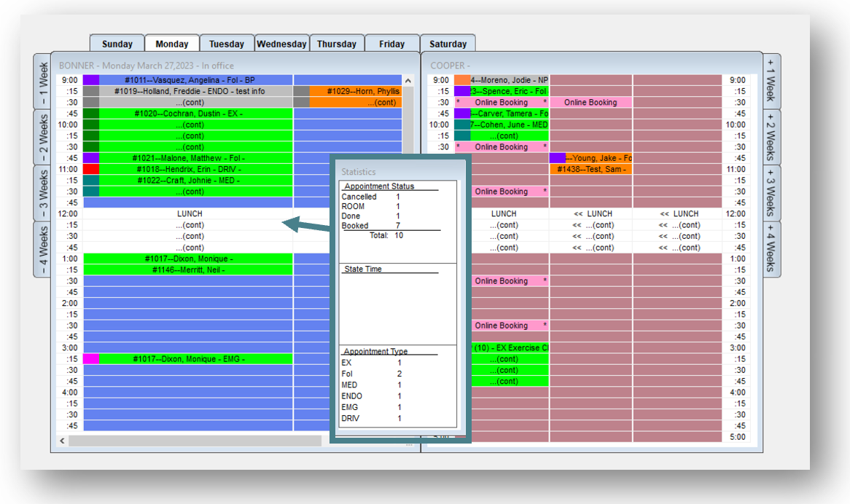This screenshot has height=504, width=850.
Task: Click empty 2:00 slot in Bonner schedule
Action: (x=188, y=303)
